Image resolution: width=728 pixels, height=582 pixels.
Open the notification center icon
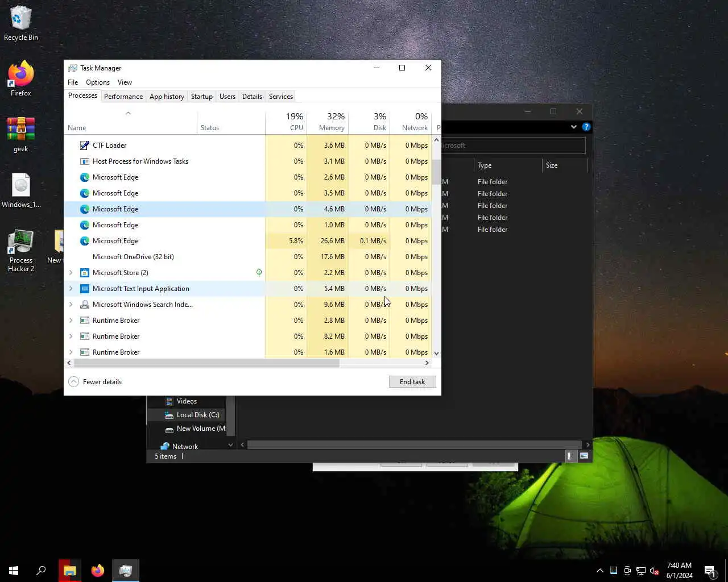coord(710,571)
